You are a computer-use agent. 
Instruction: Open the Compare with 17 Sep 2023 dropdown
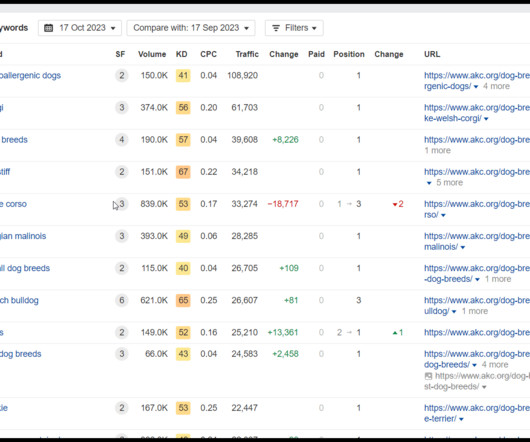coord(191,28)
